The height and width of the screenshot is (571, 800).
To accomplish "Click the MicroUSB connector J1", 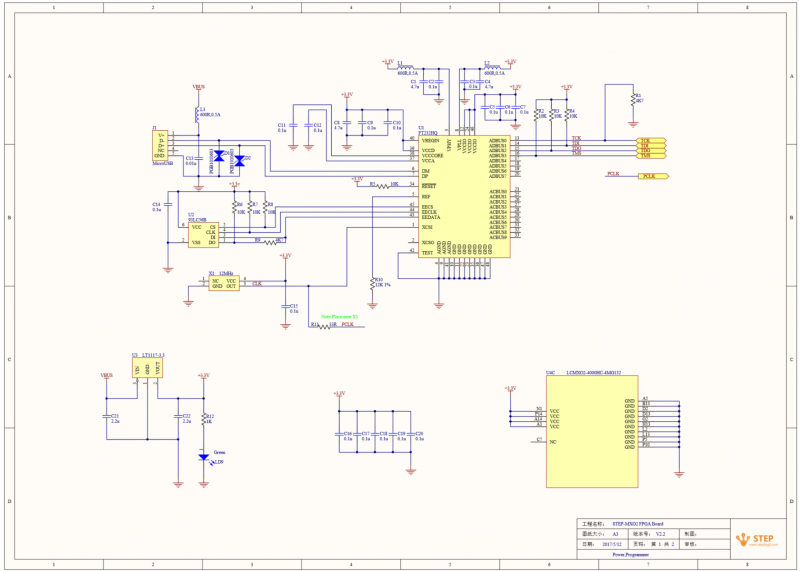I will [160, 145].
